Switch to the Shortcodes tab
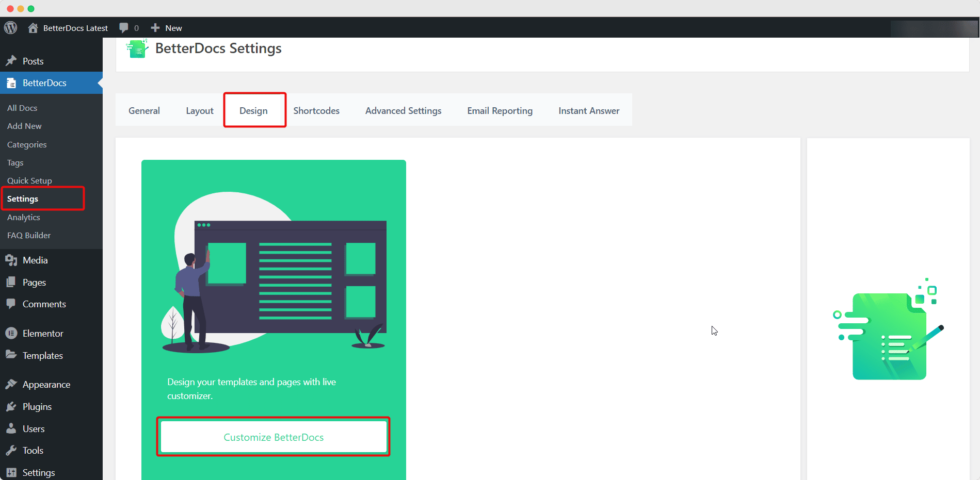 click(316, 110)
